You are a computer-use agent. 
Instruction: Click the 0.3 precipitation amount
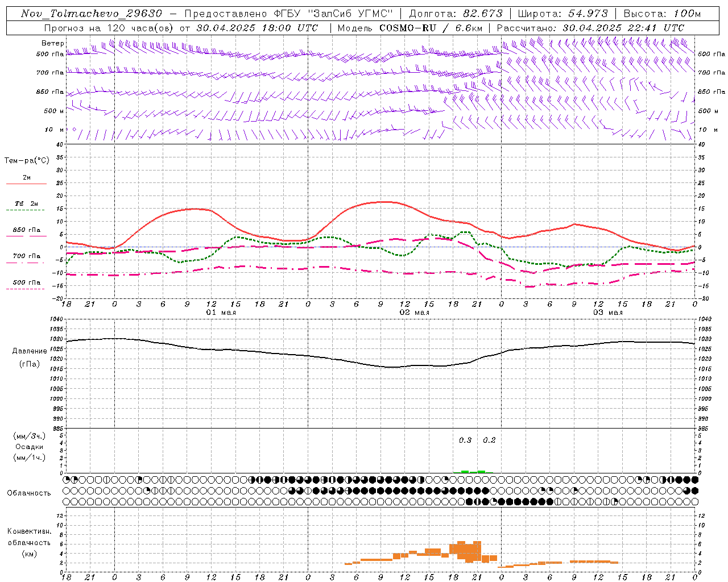pyautogui.click(x=465, y=440)
